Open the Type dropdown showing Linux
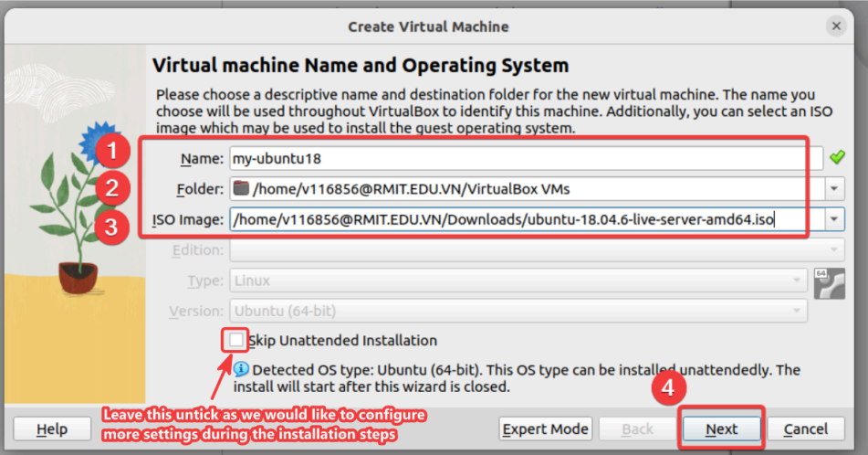The image size is (868, 455). pos(518,280)
